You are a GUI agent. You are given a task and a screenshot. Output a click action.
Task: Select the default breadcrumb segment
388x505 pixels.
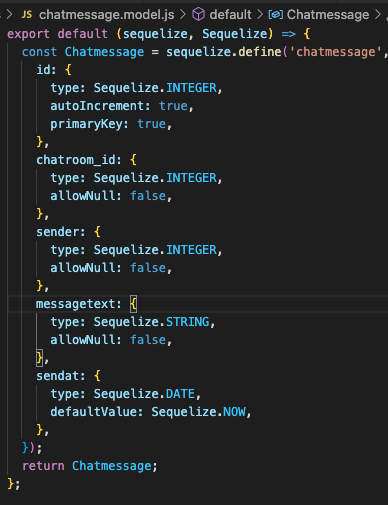(230, 15)
